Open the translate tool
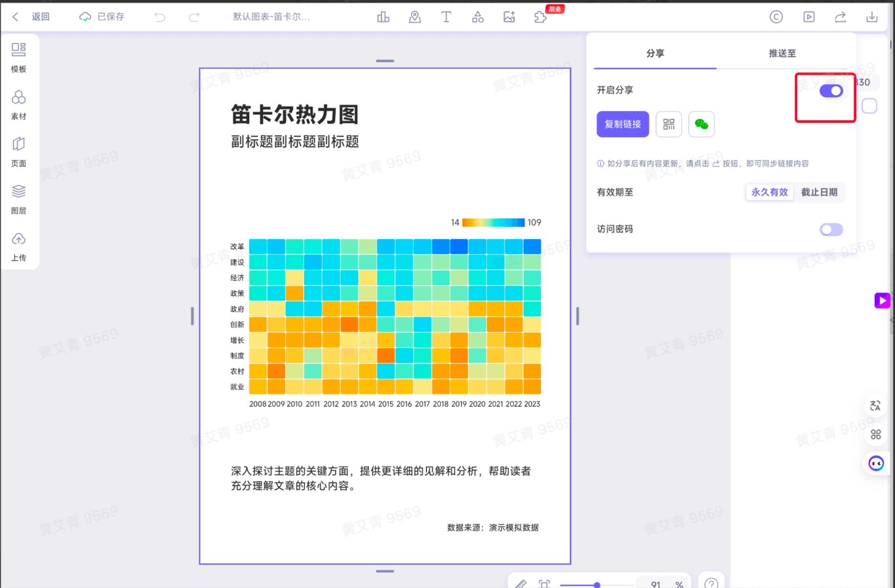The image size is (895, 588). (876, 405)
